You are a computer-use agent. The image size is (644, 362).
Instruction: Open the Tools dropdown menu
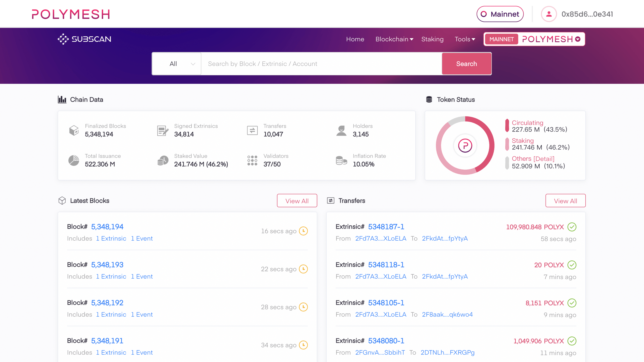click(465, 39)
